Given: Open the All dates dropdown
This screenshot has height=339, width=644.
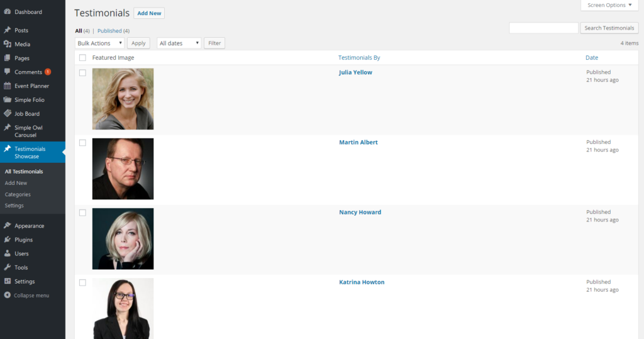Looking at the screenshot, I should pos(179,43).
